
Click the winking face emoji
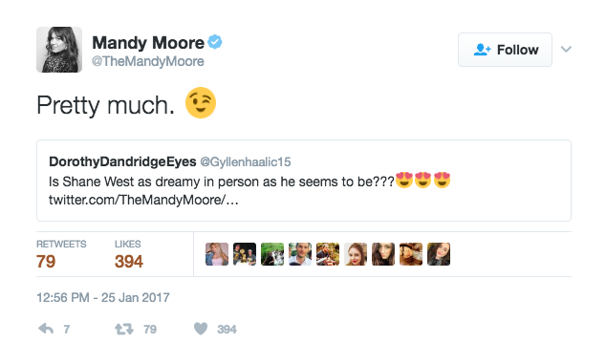coord(201,103)
